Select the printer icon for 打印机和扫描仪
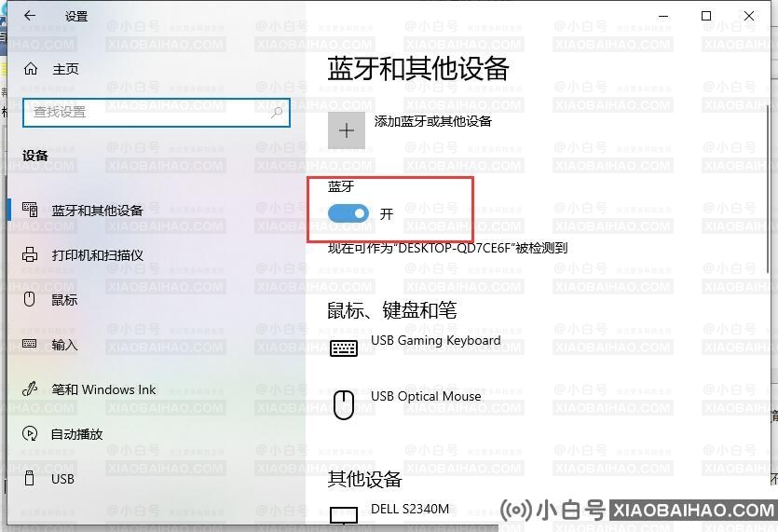The width and height of the screenshot is (778, 532). [x=30, y=254]
